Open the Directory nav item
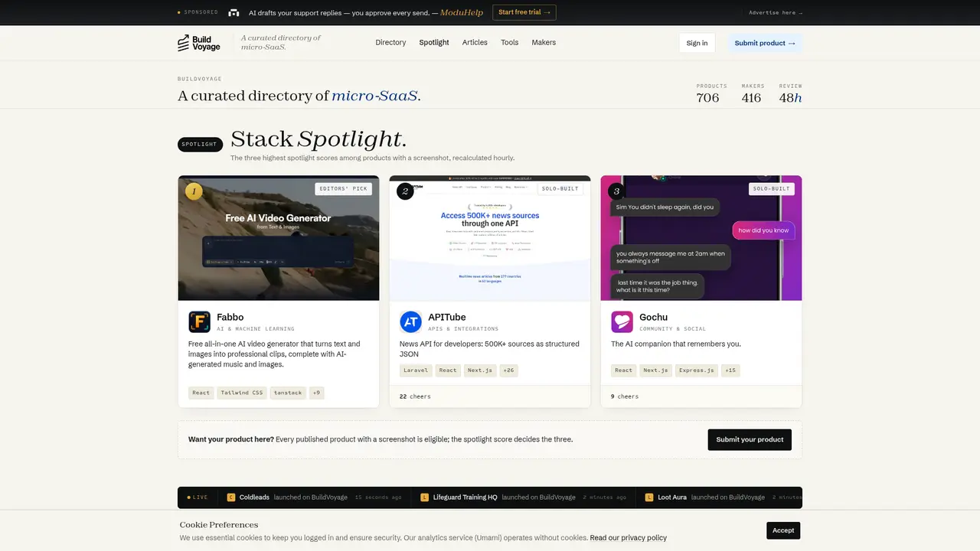The height and width of the screenshot is (551, 980). click(390, 43)
